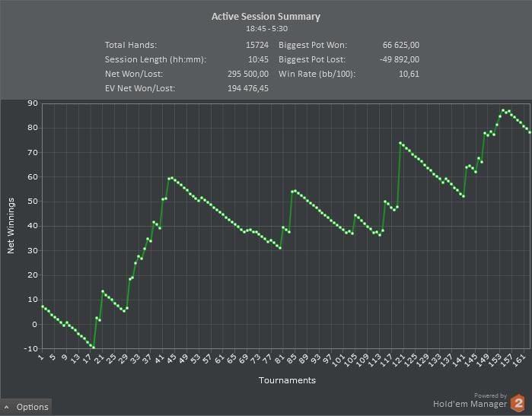Click the Total Hands value 15724
Image resolution: width=532 pixels, height=416 pixels.
pyautogui.click(x=257, y=45)
